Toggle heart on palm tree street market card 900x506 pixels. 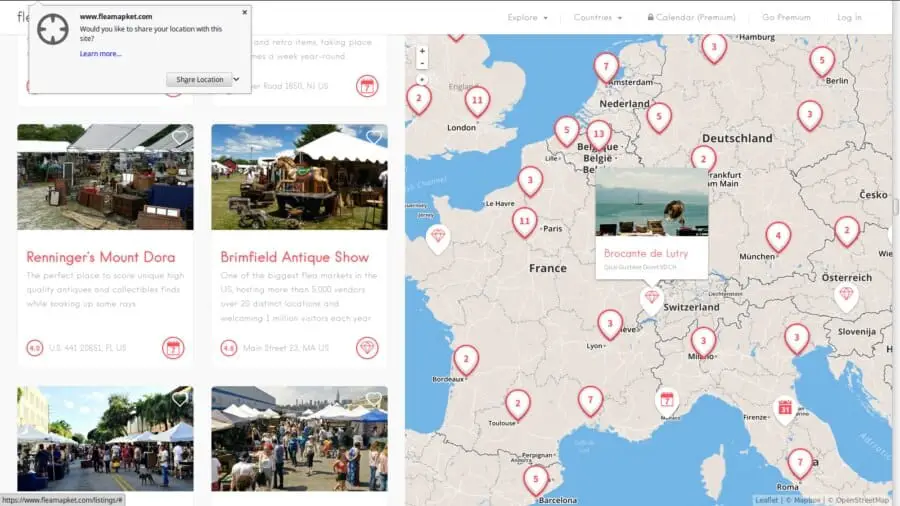(180, 399)
